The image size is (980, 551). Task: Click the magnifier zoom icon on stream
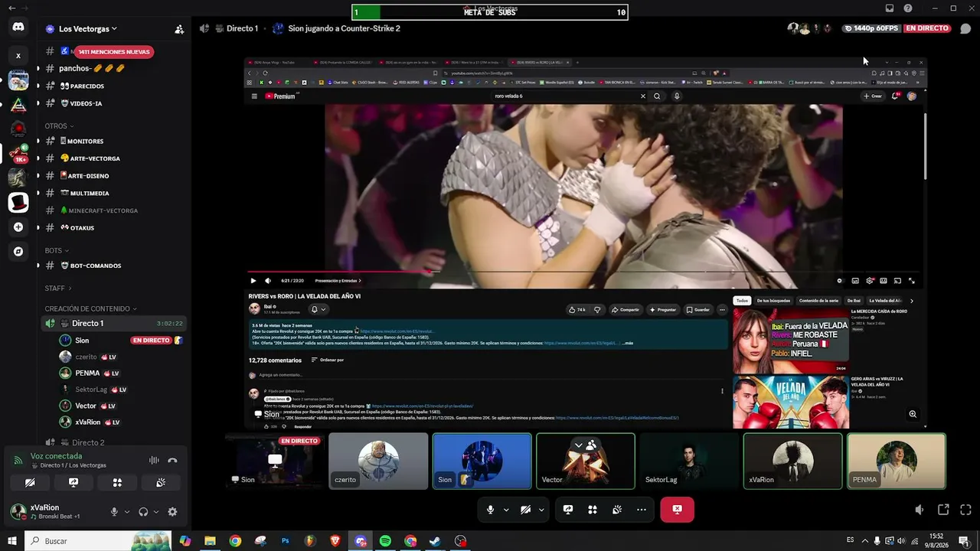[x=913, y=414]
